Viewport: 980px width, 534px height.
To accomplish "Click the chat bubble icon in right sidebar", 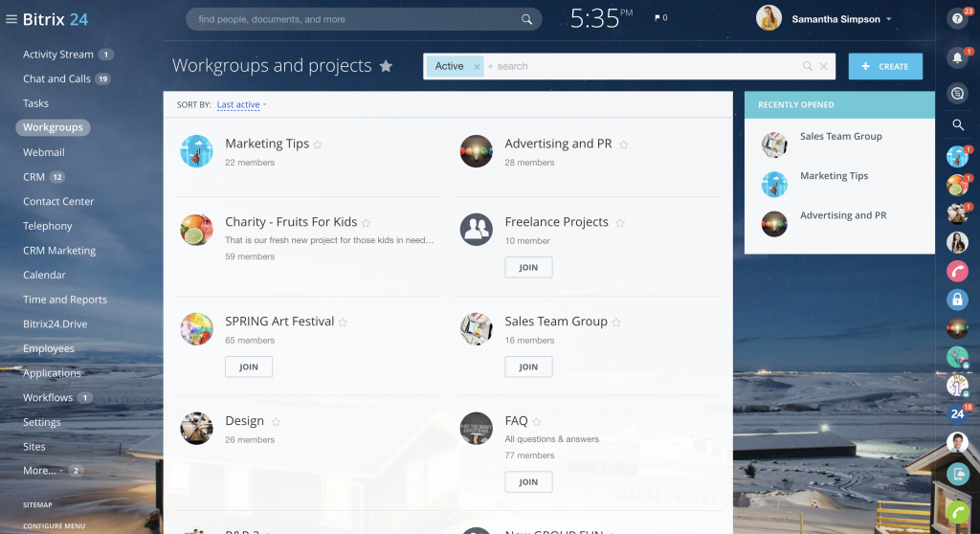I will 956,93.
